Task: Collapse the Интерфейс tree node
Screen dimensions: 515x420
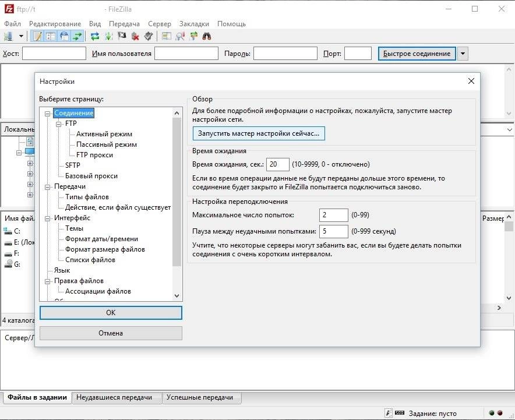Action: coord(48,218)
